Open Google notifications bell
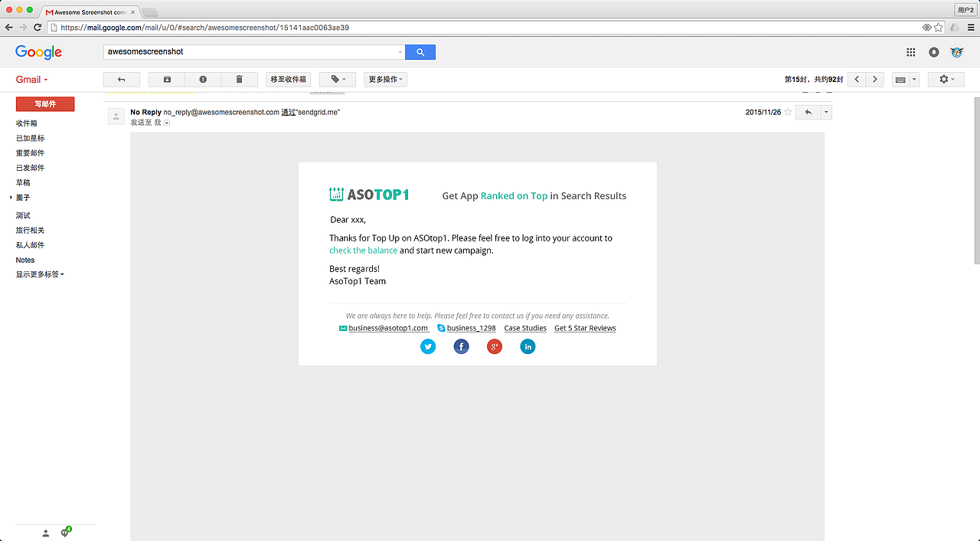The height and width of the screenshot is (541, 980). 934,52
